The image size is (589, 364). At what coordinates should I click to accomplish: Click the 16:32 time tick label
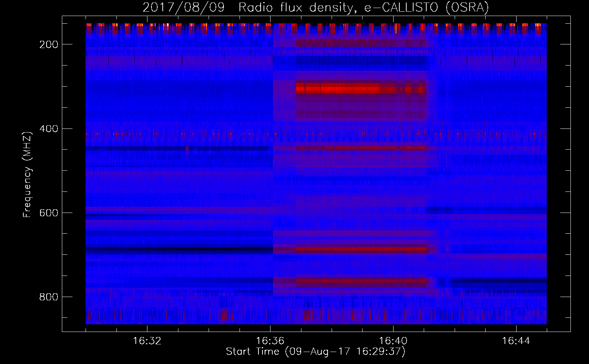pos(147,341)
